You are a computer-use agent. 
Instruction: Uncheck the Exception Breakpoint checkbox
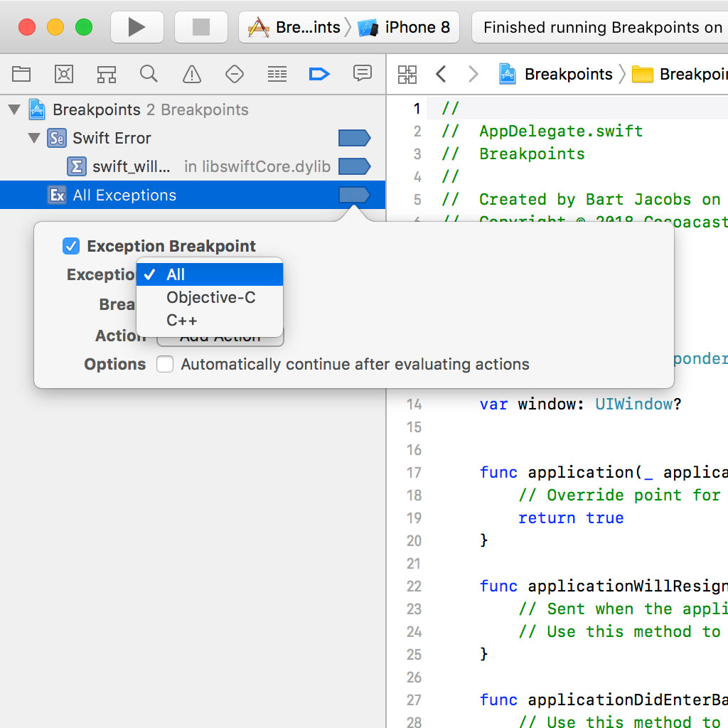tap(70, 246)
